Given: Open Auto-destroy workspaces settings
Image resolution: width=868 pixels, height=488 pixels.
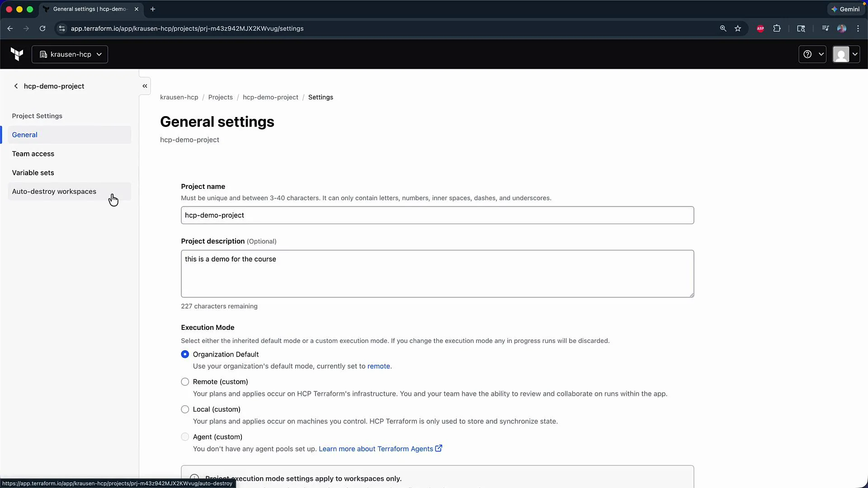Looking at the screenshot, I should pyautogui.click(x=69, y=192).
